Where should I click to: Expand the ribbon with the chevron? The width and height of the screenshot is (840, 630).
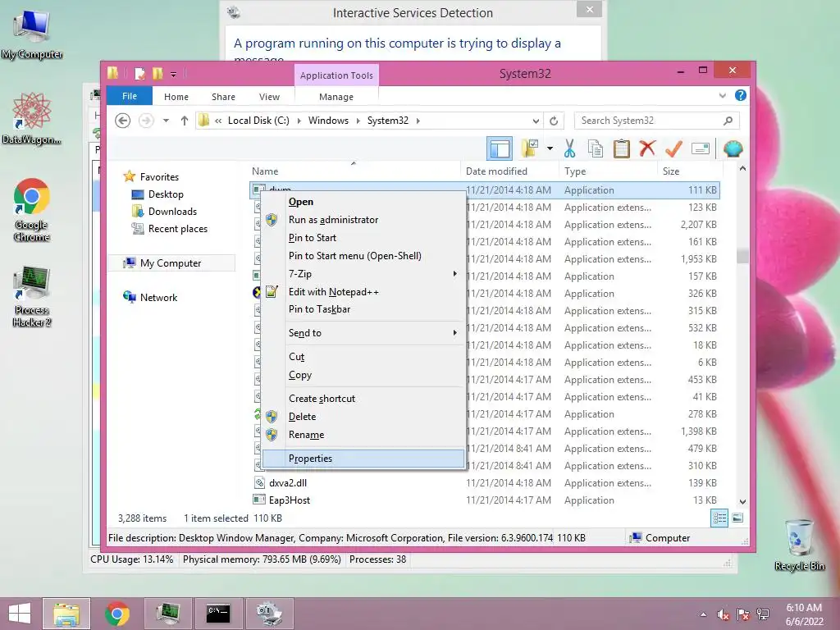point(722,95)
